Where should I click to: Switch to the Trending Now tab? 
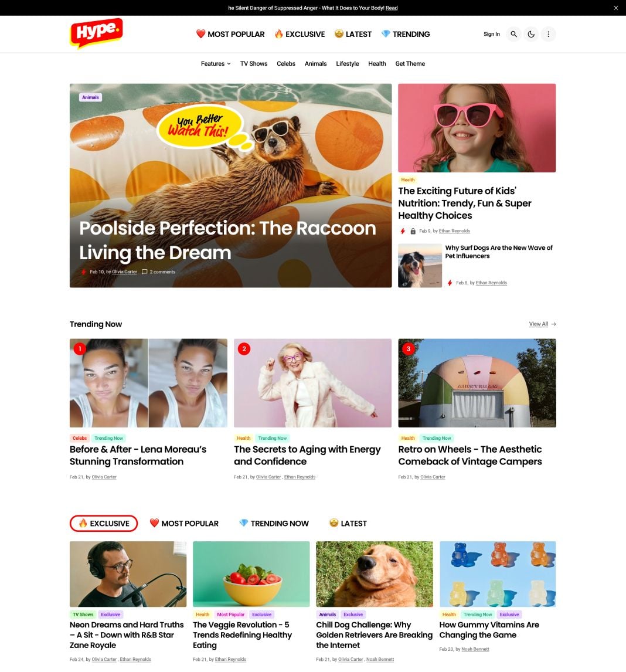(x=274, y=523)
